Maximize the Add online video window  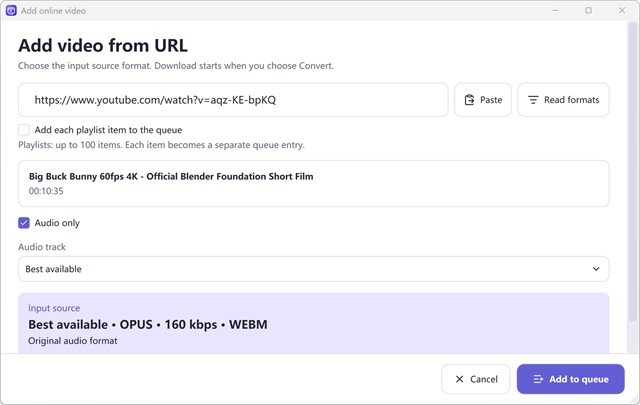coord(588,11)
